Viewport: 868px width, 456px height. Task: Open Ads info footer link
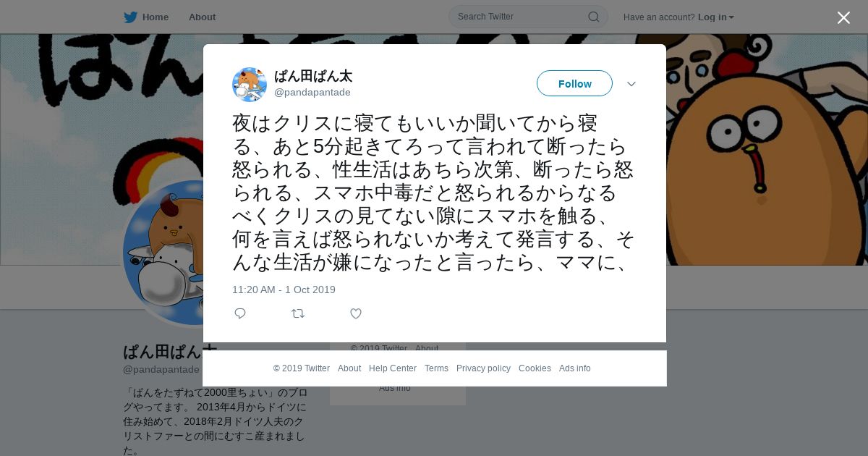tap(575, 368)
